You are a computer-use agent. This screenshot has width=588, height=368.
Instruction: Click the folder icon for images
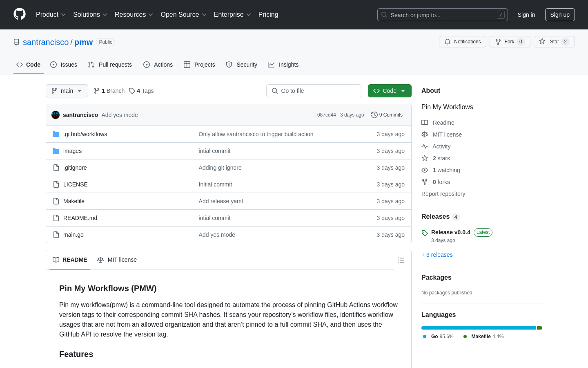point(56,151)
